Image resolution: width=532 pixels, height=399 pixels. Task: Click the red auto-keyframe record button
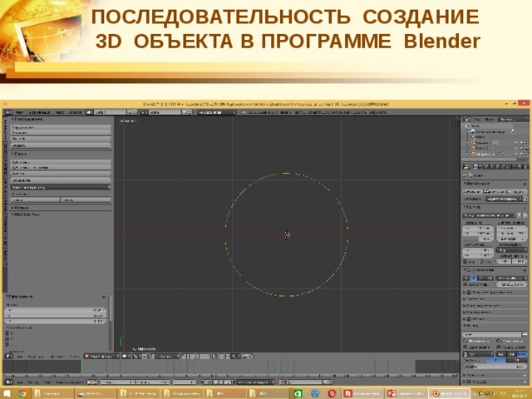click(282, 382)
